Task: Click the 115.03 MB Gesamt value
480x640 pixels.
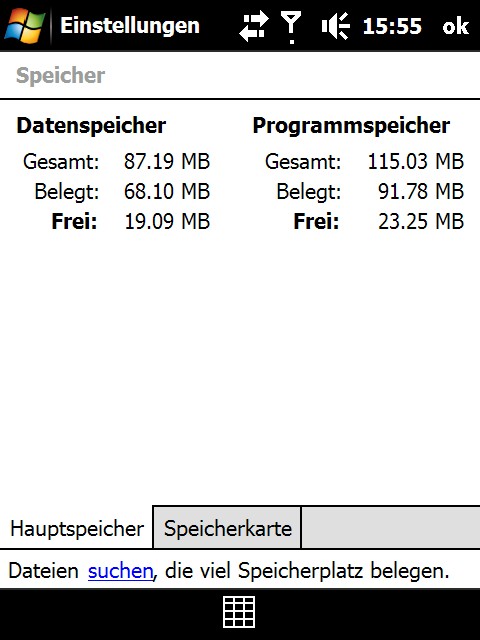Action: (x=416, y=161)
